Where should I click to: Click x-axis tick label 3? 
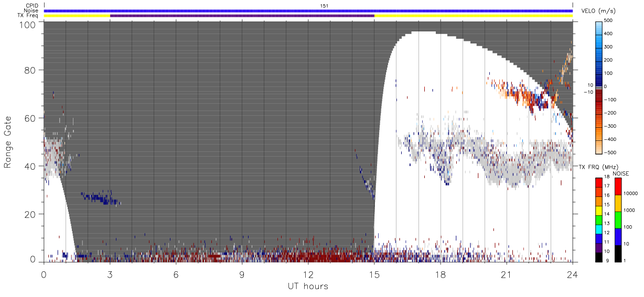coord(110,274)
